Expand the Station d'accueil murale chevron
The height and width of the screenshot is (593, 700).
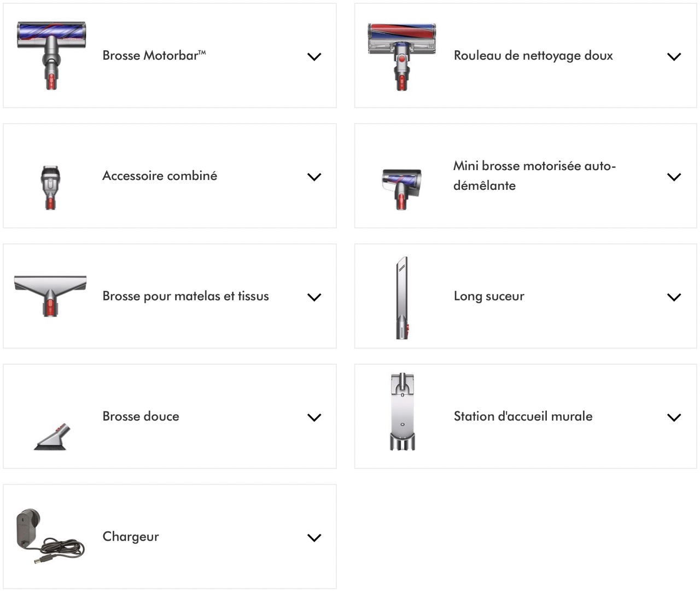pos(674,417)
